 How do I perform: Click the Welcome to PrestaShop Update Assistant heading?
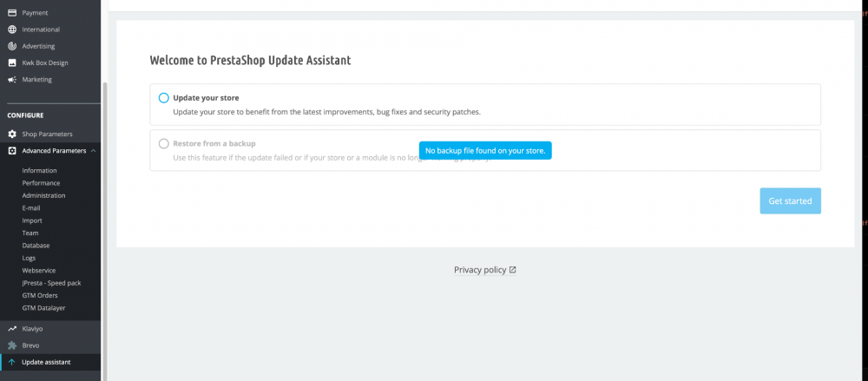tap(250, 61)
